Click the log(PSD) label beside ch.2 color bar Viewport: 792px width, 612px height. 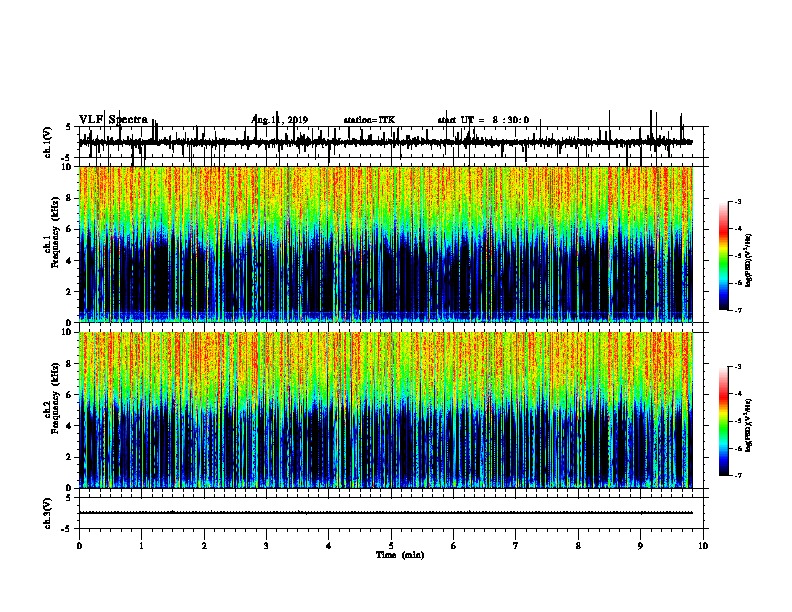pos(749,425)
